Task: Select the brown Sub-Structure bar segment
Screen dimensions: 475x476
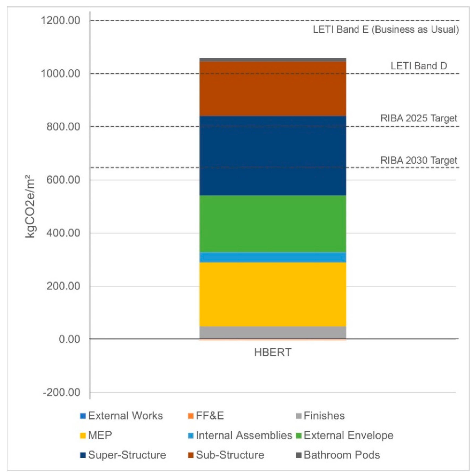Action: (273, 89)
